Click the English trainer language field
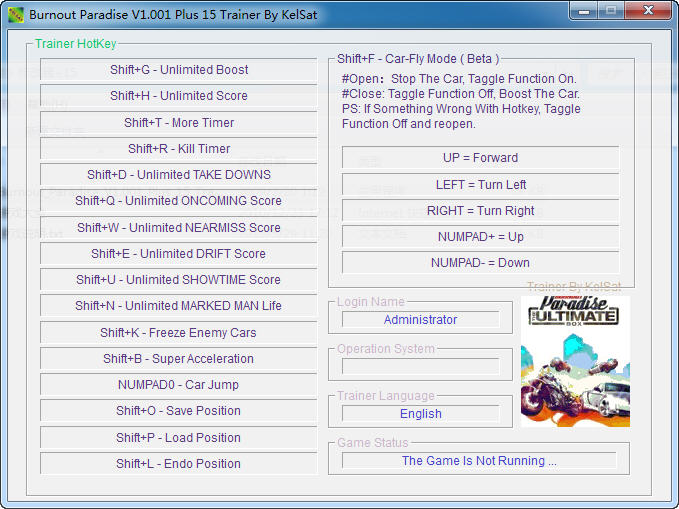Viewport: 679px width, 509px height. pos(420,414)
